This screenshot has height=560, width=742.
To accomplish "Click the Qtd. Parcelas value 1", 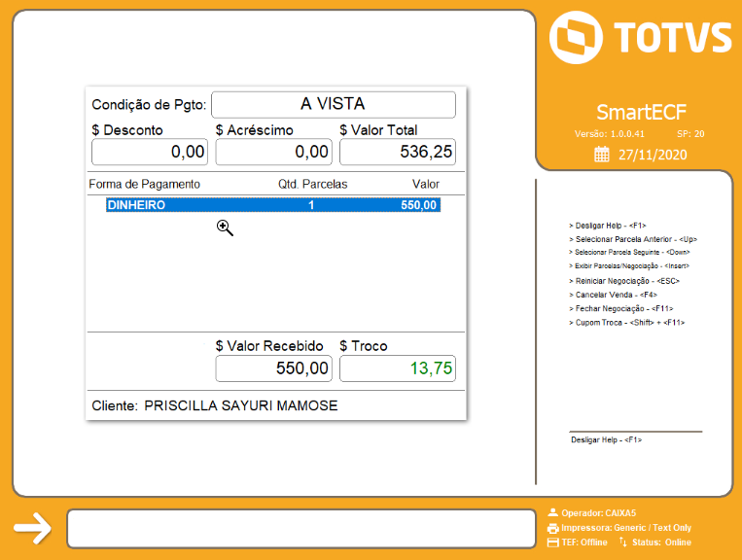I will (x=311, y=205).
